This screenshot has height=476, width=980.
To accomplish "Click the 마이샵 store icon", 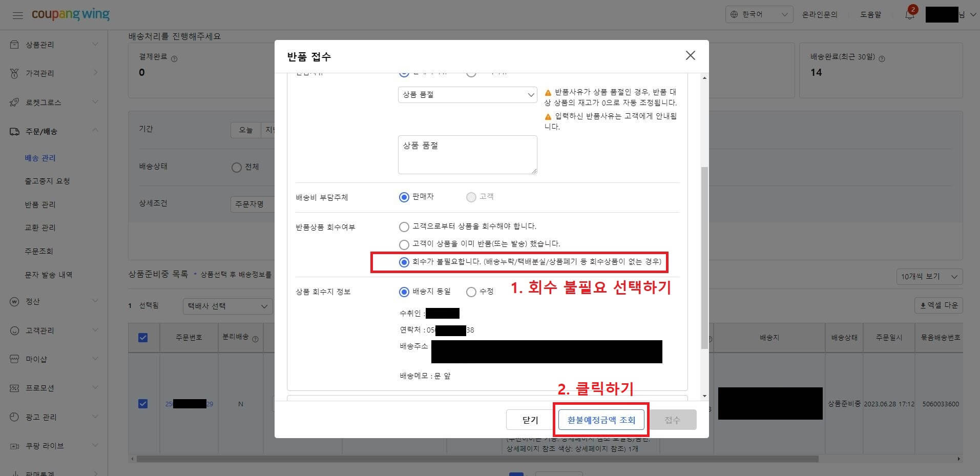I will point(15,359).
